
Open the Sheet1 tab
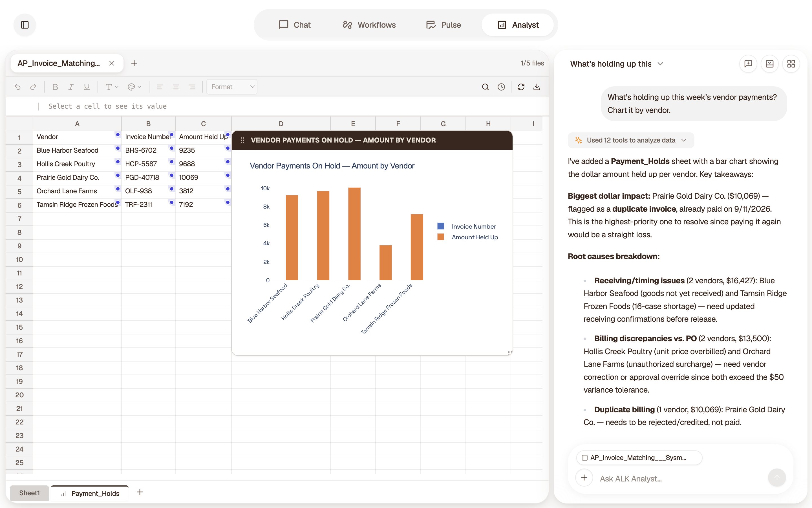coord(29,493)
